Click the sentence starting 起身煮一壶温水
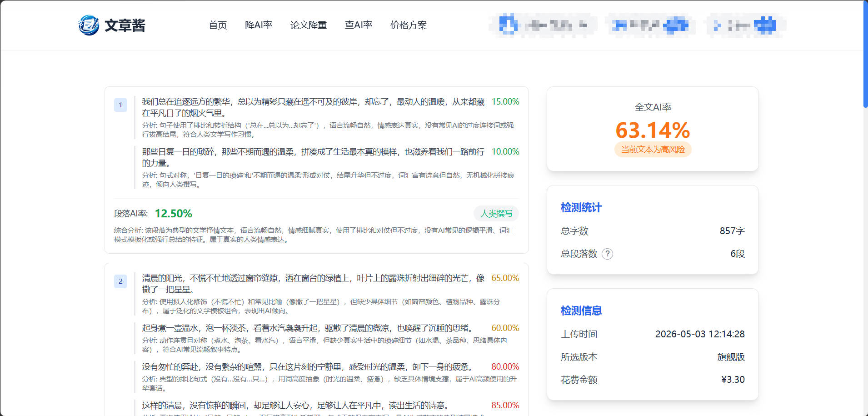The image size is (868, 416). point(309,328)
